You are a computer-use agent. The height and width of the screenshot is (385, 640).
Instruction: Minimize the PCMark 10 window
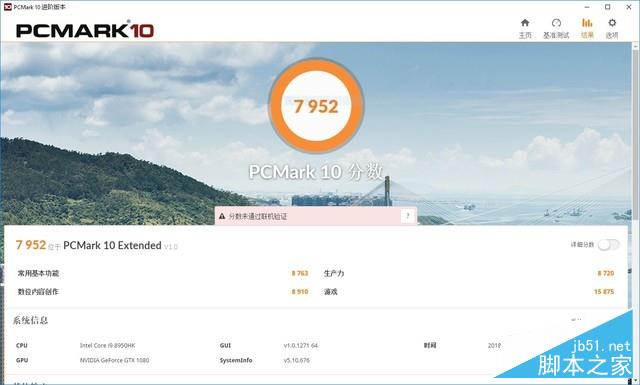587,7
